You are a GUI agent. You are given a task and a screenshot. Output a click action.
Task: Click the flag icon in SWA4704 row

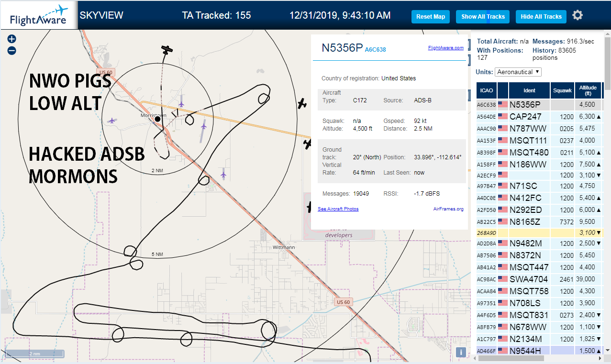[x=503, y=279]
